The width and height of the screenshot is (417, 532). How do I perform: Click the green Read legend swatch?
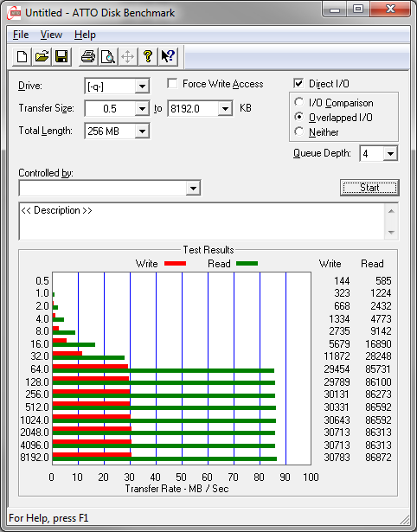[247, 263]
